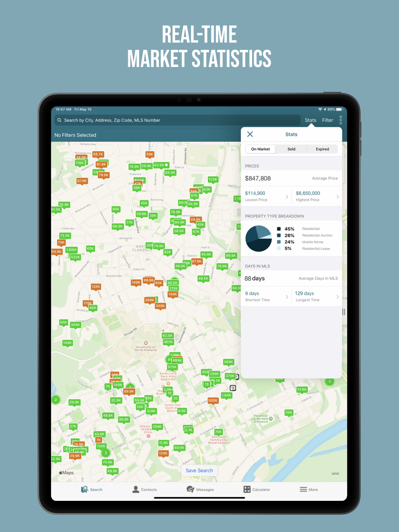Switch stats to Expired
This screenshot has height=532, width=399.
coord(322,149)
